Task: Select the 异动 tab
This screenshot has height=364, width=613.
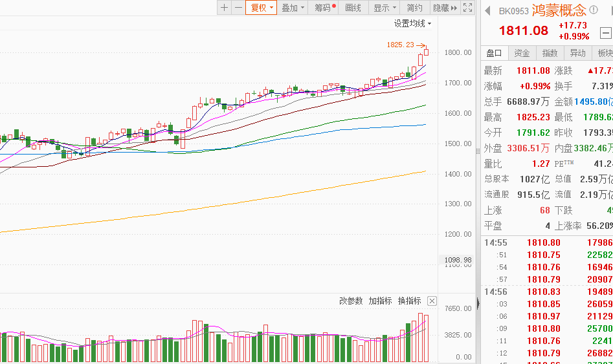Action: [577, 53]
